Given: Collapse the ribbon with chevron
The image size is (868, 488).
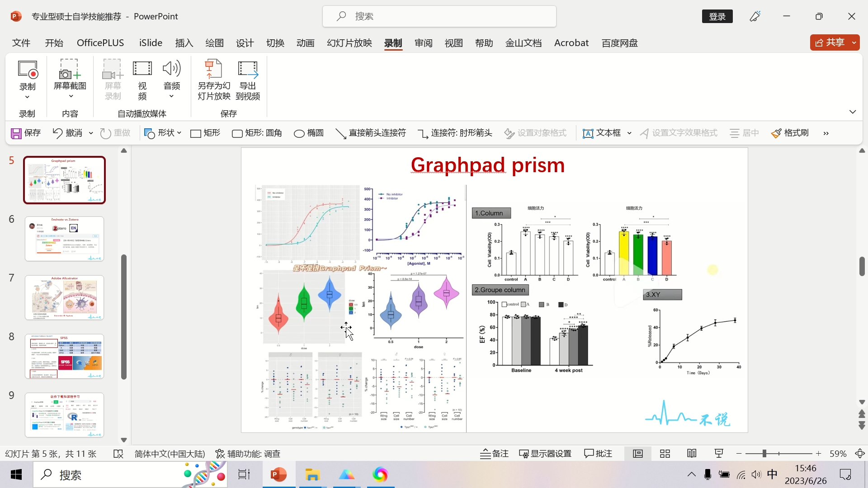Looking at the screenshot, I should point(853,112).
